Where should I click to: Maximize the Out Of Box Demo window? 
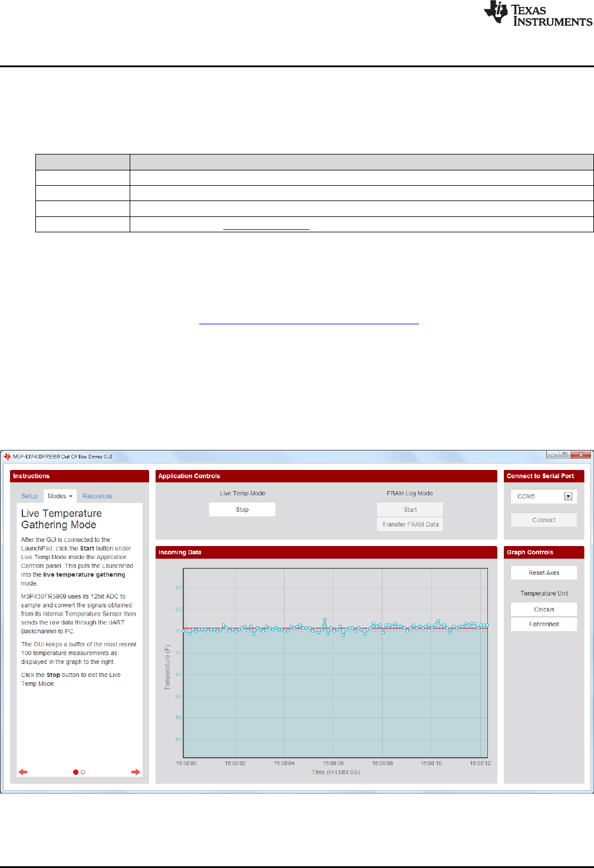click(x=565, y=455)
